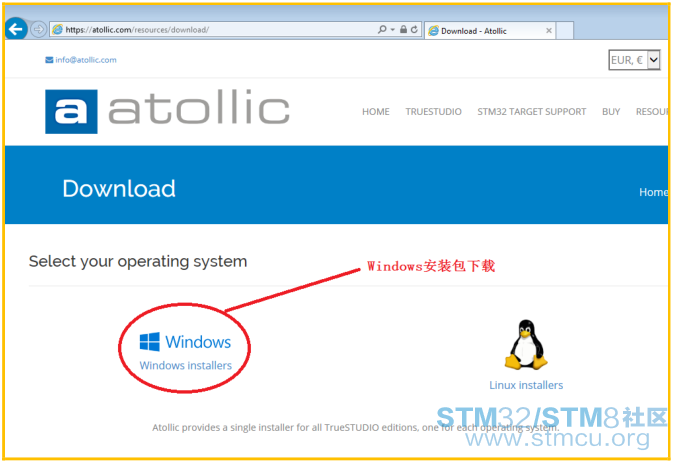
Task: Click the envelope mail icon
Action: (x=49, y=60)
